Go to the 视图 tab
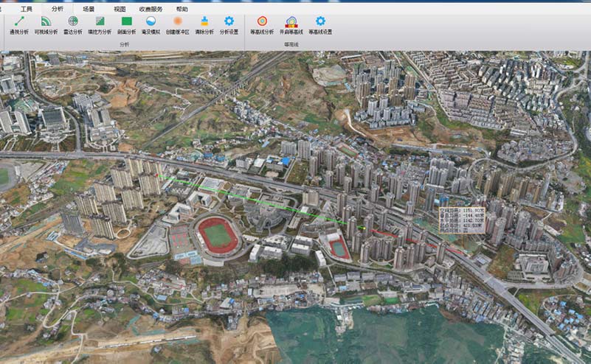This screenshot has height=364, width=591. pos(120,9)
